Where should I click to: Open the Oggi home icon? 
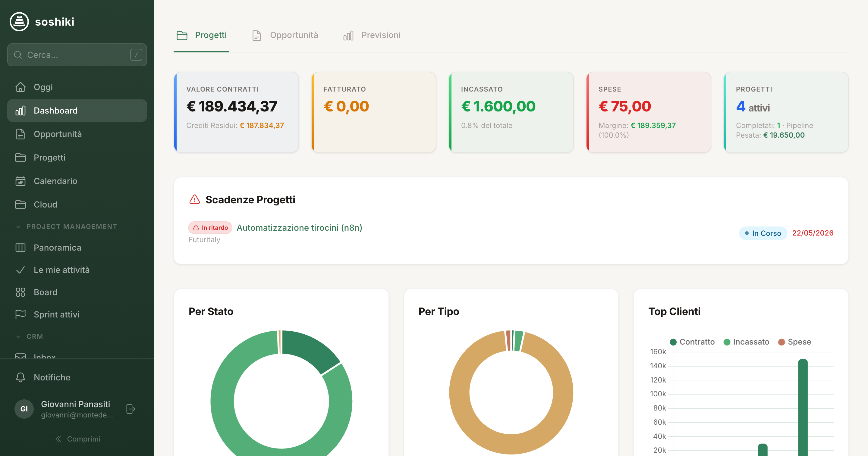20,87
